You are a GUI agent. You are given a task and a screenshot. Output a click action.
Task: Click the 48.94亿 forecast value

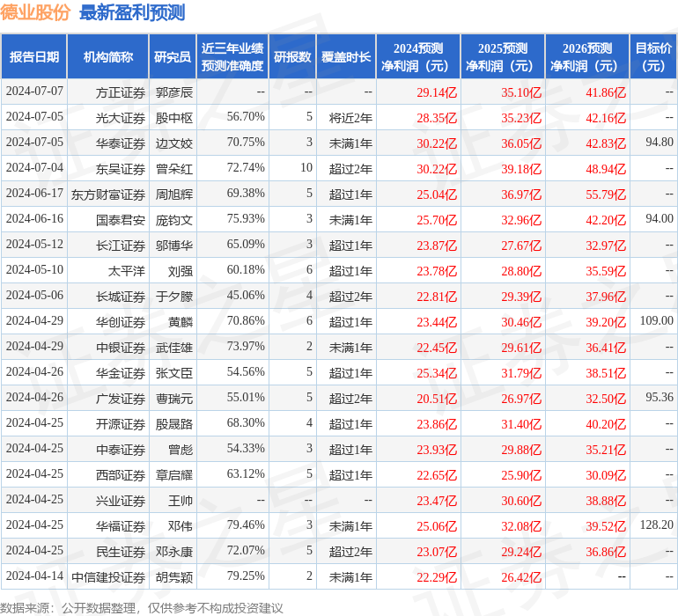pos(606,169)
